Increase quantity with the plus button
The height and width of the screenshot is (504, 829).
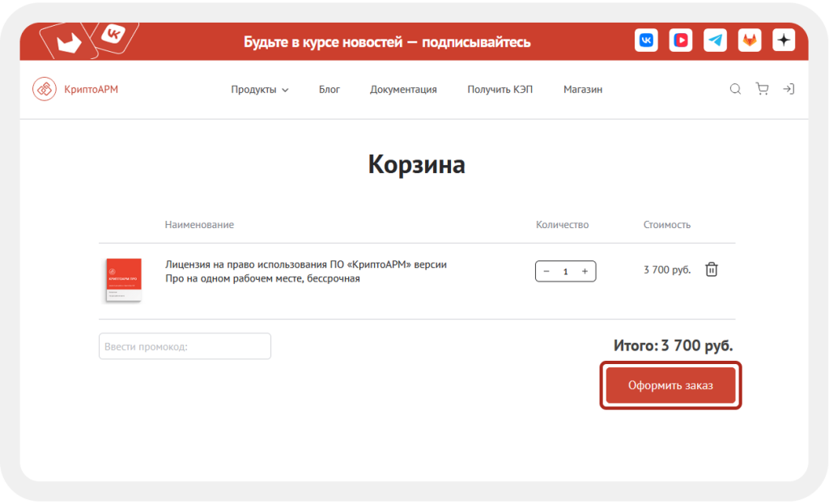click(585, 271)
